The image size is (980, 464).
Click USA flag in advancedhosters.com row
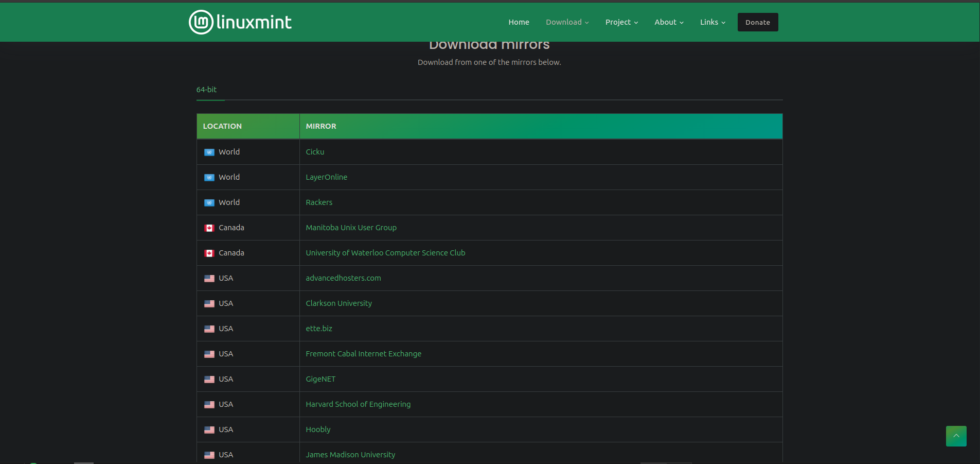209,279
